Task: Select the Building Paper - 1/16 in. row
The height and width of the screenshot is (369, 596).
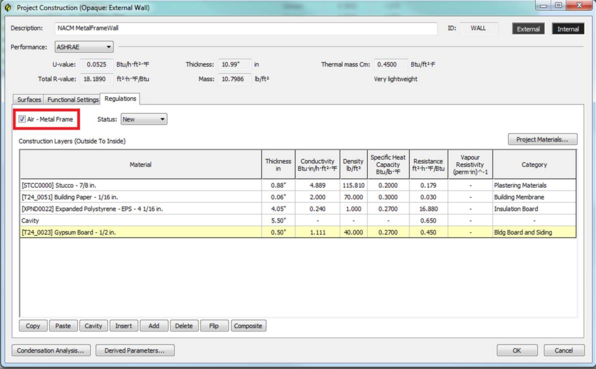Action: point(298,197)
